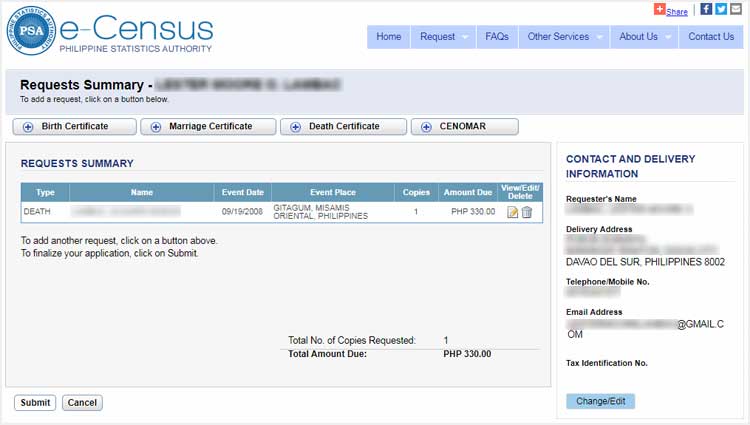Click the red plus Share icon
The width and height of the screenshot is (750, 425).
click(660, 10)
